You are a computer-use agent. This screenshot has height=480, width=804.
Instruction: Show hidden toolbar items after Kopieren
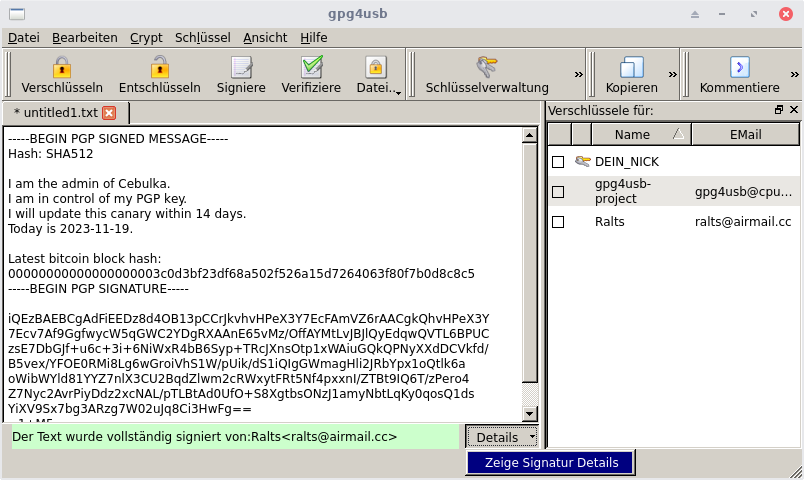click(673, 75)
